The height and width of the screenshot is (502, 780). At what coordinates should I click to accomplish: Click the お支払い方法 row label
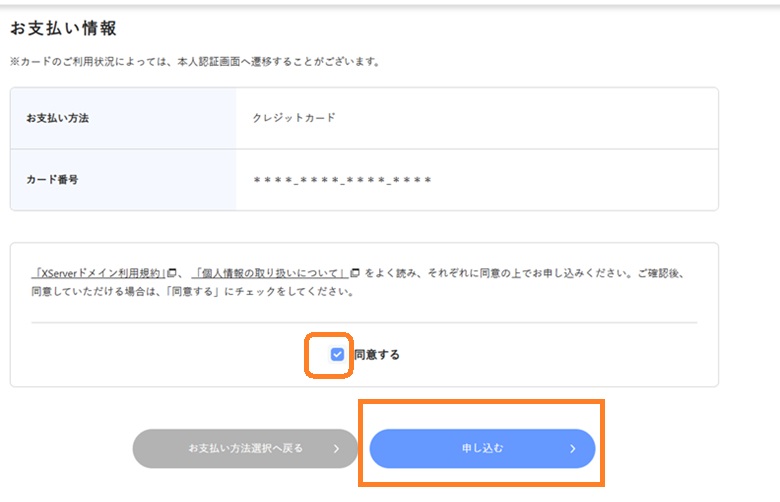point(58,118)
